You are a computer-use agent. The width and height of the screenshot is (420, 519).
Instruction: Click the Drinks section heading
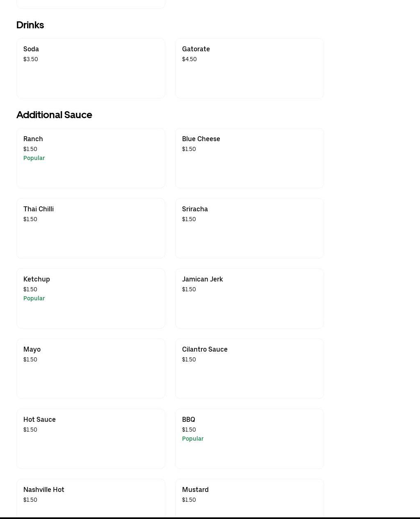30,25
